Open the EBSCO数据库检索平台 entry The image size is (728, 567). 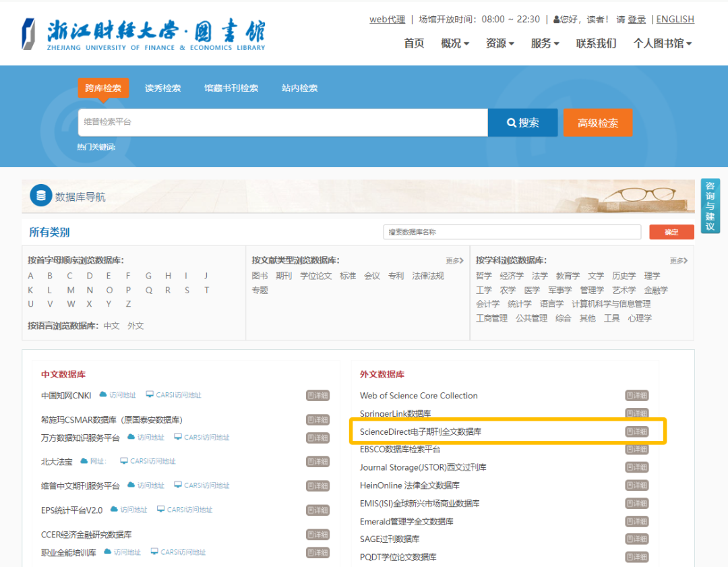pyautogui.click(x=400, y=450)
